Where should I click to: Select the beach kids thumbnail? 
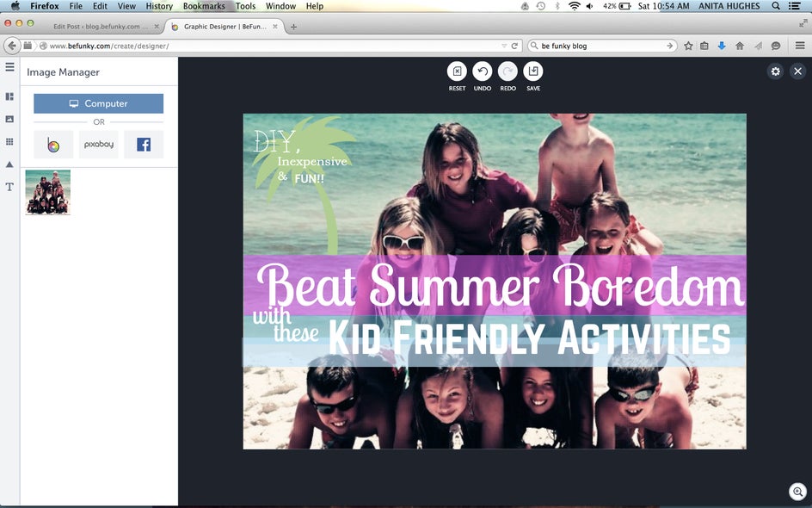tap(47, 192)
